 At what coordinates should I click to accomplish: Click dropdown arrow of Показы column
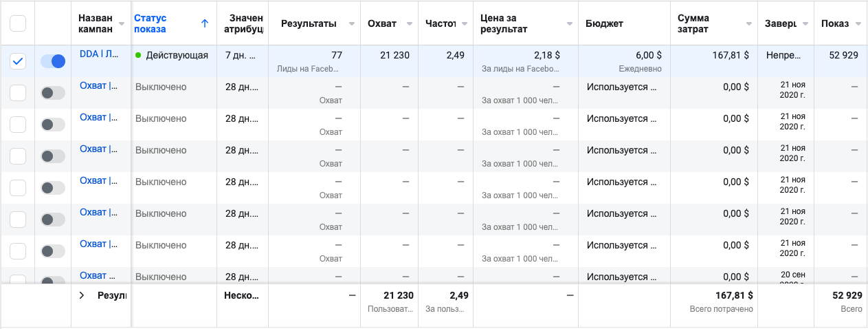click(x=858, y=24)
